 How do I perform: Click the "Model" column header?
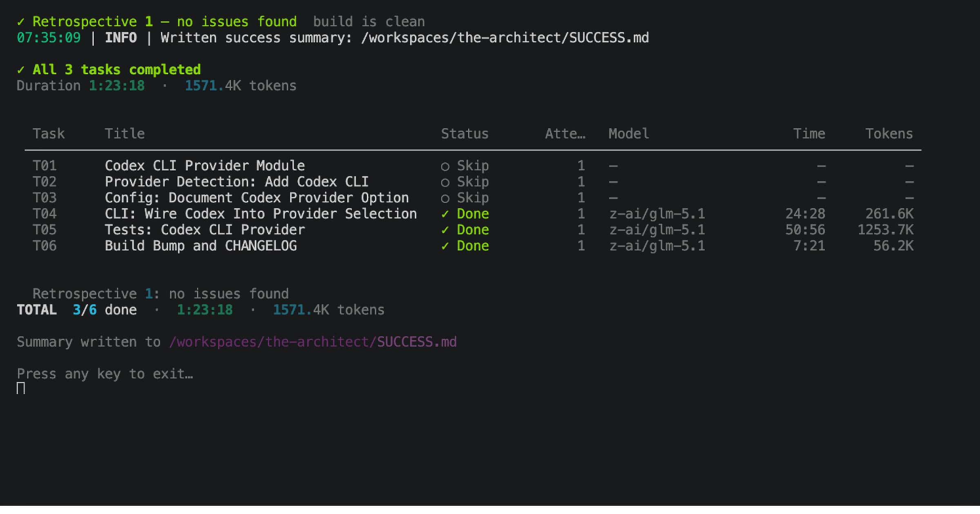[x=629, y=134]
